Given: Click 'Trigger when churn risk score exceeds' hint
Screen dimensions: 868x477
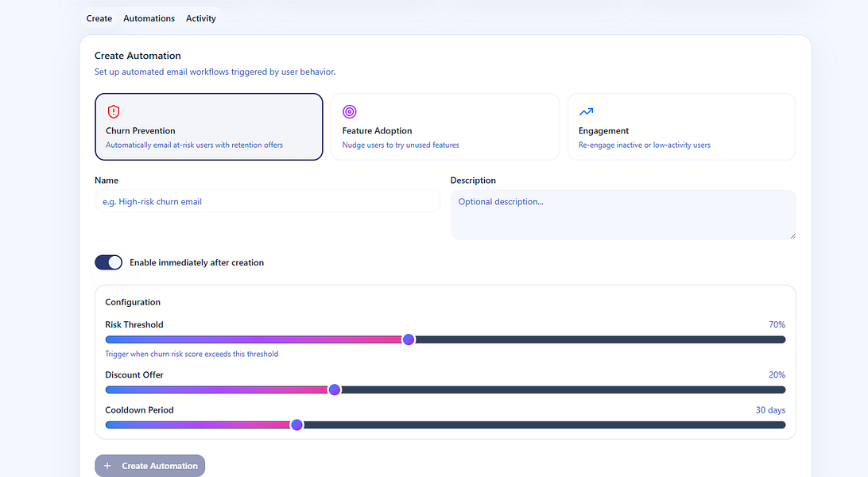Looking at the screenshot, I should 192,354.
